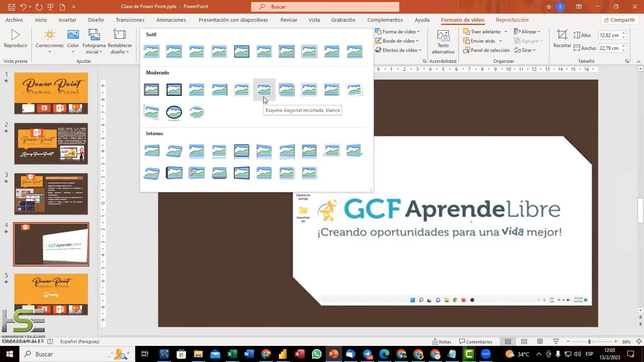Click zoom out minus button
The width and height of the screenshot is (644, 362).
click(568, 341)
